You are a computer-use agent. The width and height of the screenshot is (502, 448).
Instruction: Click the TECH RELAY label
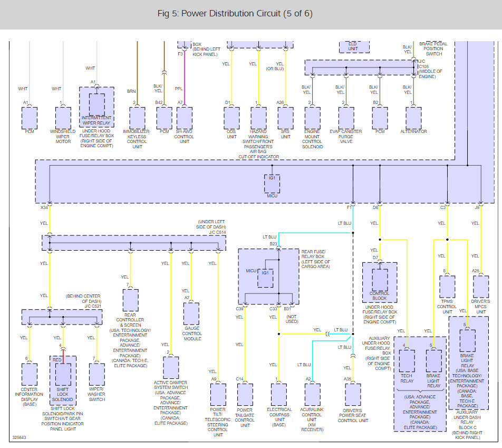pos(407,378)
